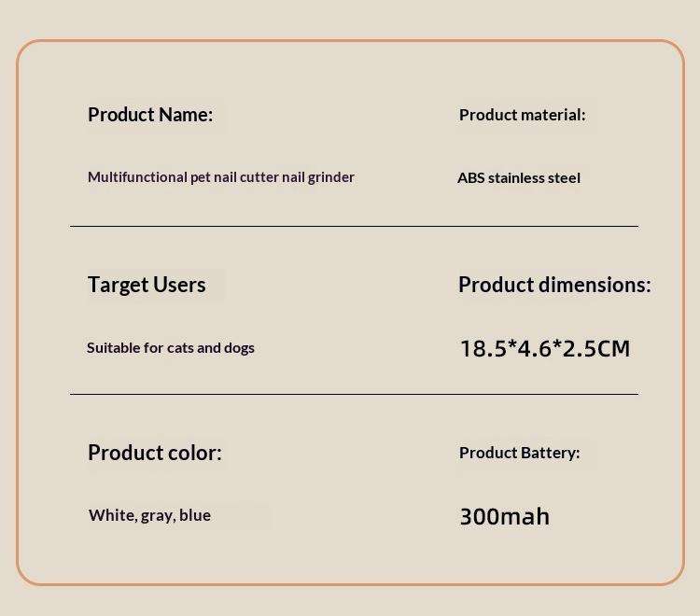Select the 300mah battery value
Viewport: 700px width, 616px height.
[504, 516]
